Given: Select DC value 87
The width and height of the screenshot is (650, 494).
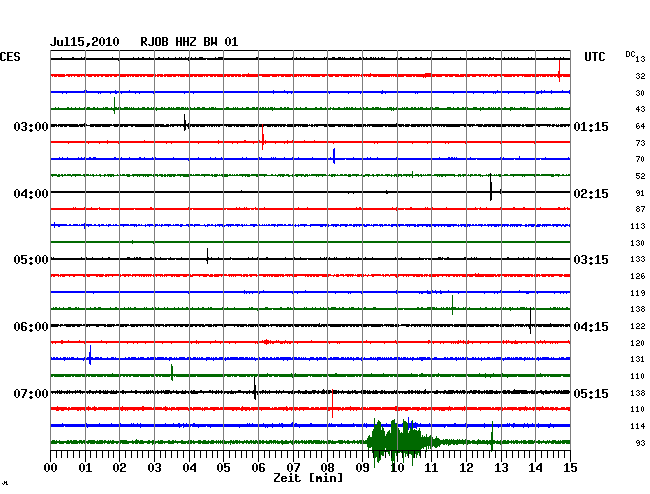Looking at the screenshot, I should pos(640,209).
